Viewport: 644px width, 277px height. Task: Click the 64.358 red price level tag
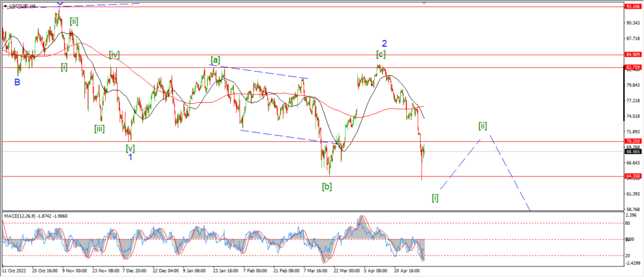[x=633, y=177]
